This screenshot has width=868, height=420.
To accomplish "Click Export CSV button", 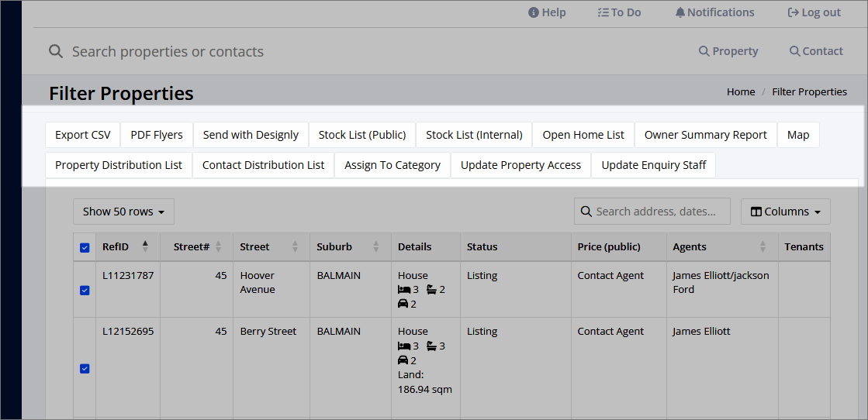I will [x=83, y=135].
